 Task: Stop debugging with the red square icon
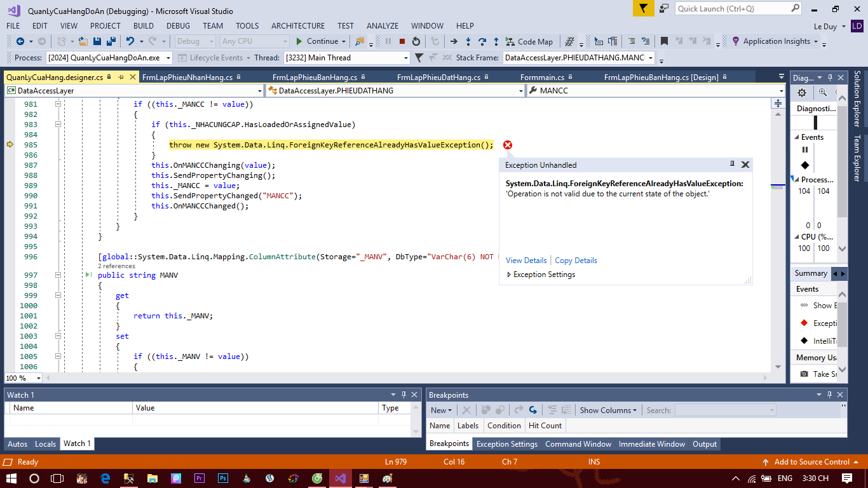402,41
